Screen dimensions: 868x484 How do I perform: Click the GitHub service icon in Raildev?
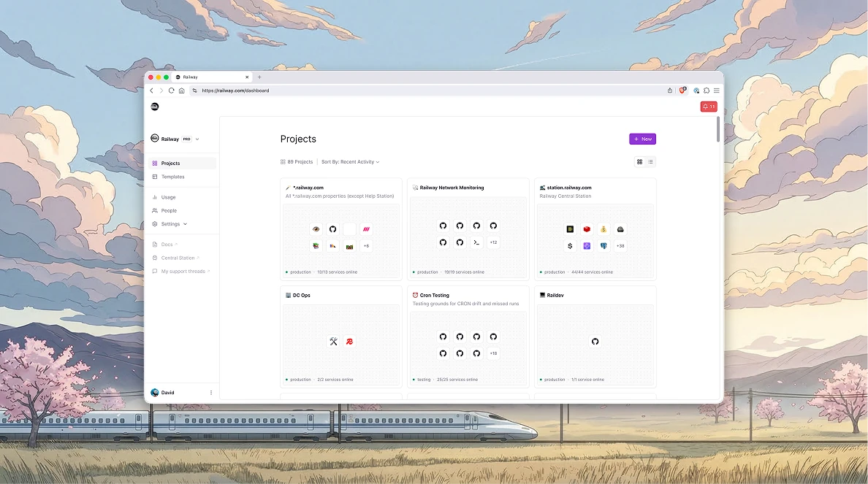click(595, 342)
